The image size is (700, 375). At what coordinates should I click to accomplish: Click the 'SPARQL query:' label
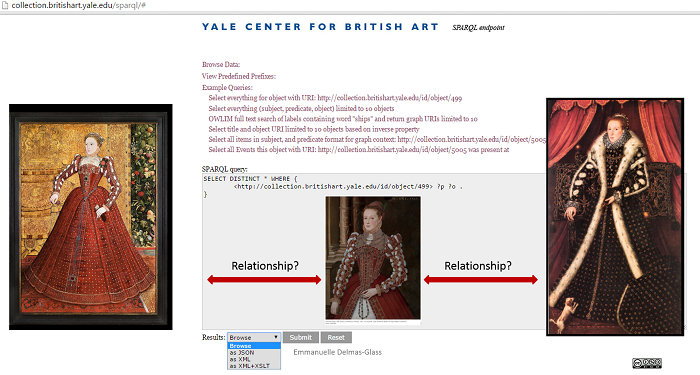225,169
